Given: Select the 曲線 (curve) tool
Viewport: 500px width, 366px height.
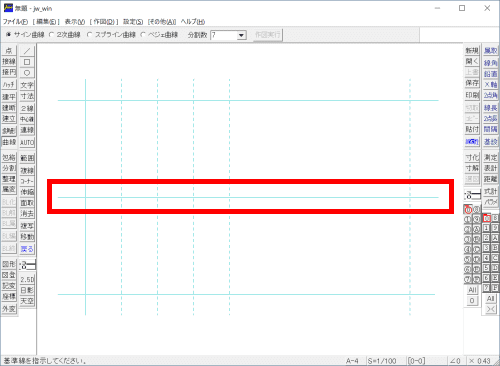Looking at the screenshot, I should [9, 142].
